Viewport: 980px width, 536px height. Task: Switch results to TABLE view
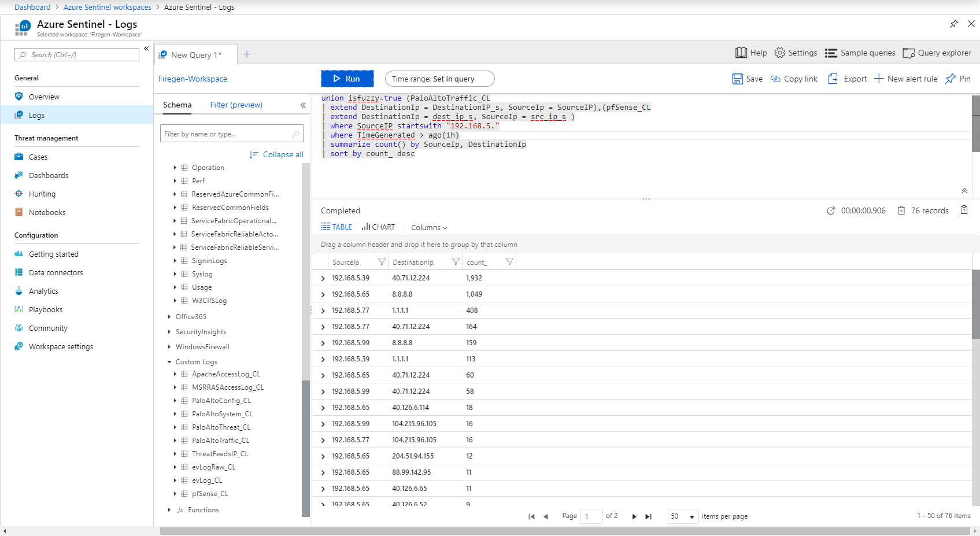point(336,227)
